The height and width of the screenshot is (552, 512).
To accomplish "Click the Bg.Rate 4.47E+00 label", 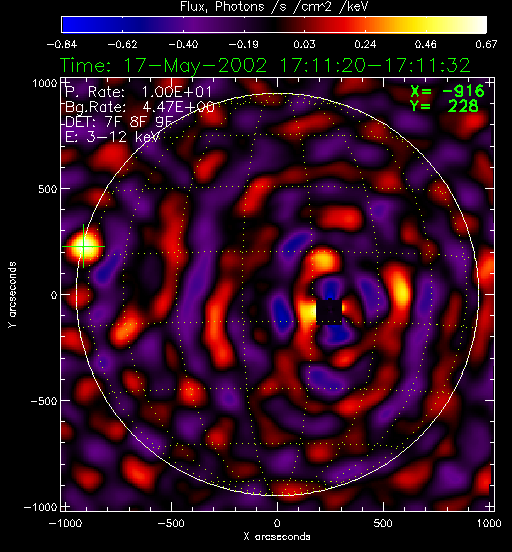I will point(140,107).
